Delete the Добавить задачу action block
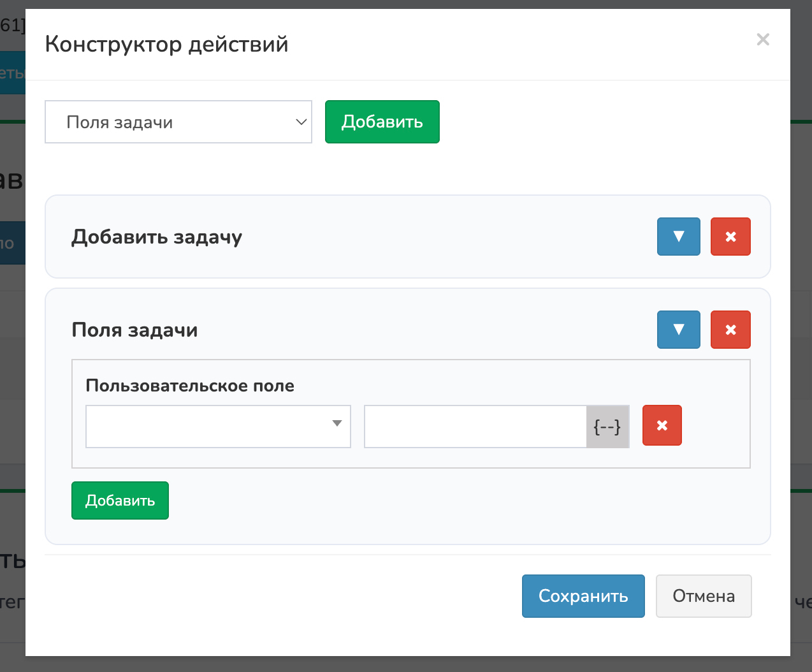This screenshot has width=812, height=672. pyautogui.click(x=730, y=237)
